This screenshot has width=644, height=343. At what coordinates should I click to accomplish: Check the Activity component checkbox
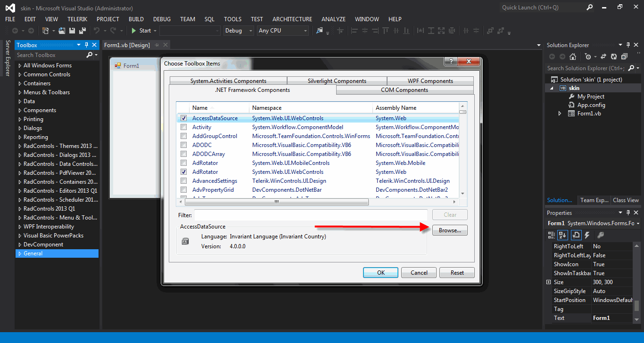click(x=183, y=127)
